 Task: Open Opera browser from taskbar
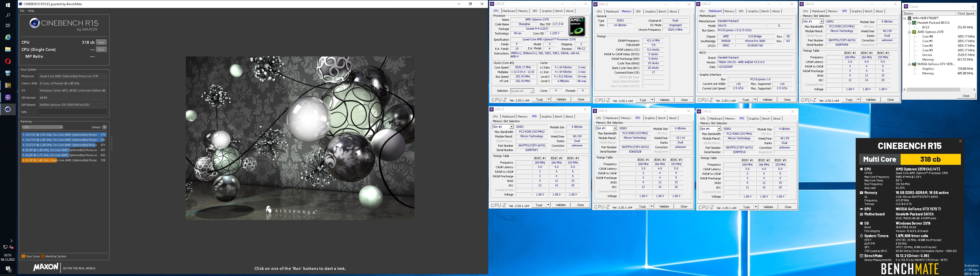click(x=8, y=61)
